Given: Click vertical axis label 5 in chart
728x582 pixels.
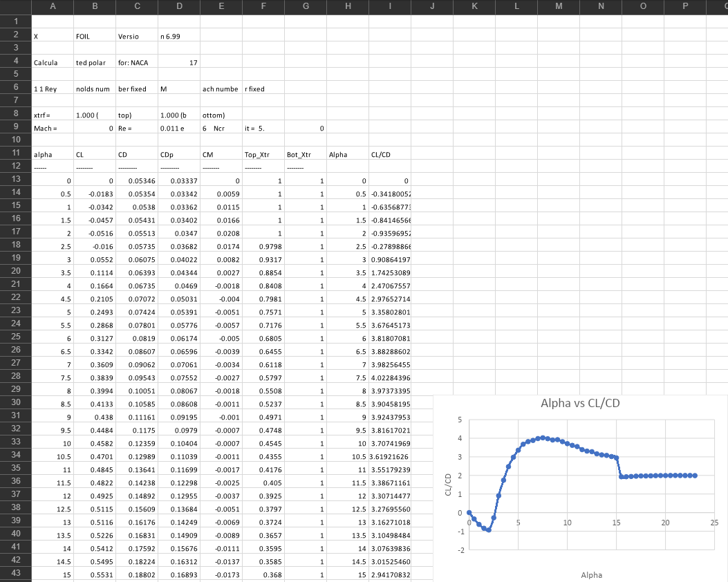Looking at the screenshot, I should (x=460, y=420).
